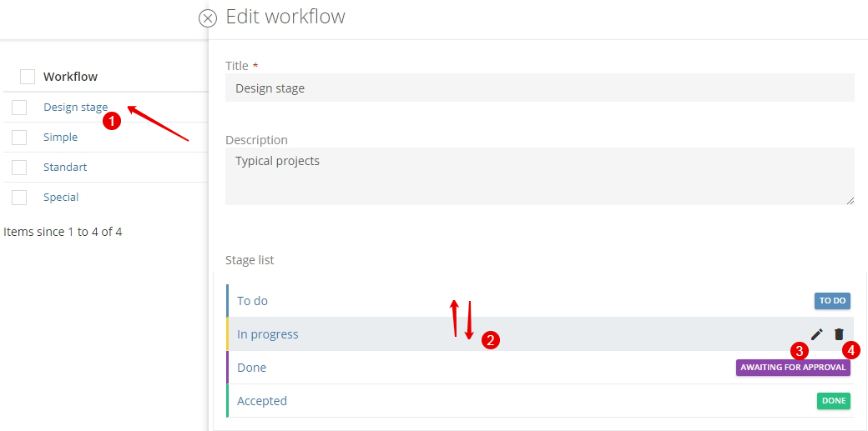Click the TO DO status badge
This screenshot has height=431, width=868.
pos(833,301)
